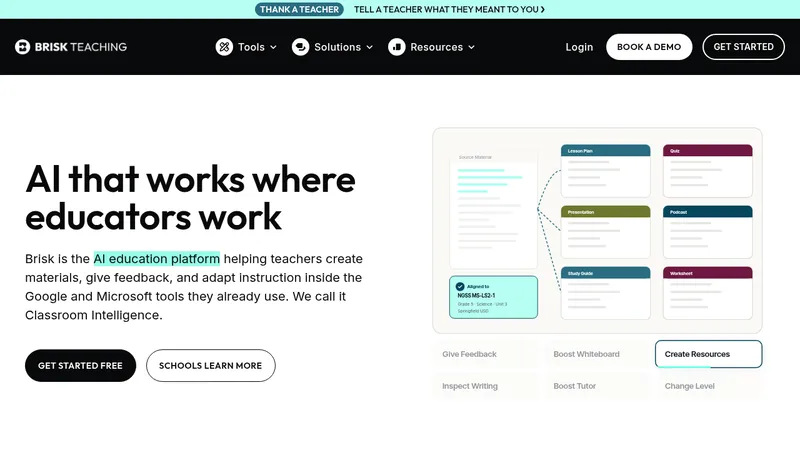The image size is (800, 450).
Task: Click the Study Guide card
Action: point(606,293)
